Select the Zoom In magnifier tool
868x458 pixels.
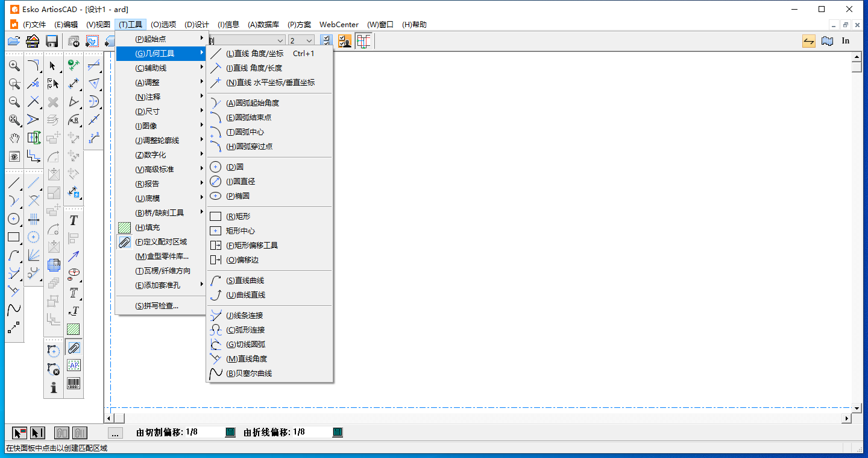pos(14,66)
